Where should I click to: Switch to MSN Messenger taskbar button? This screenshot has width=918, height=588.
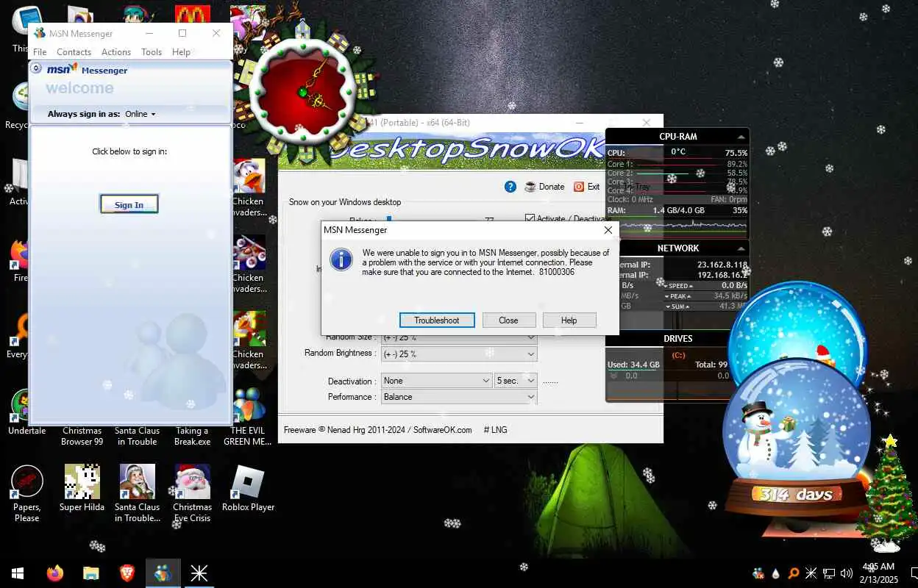[x=163, y=573]
